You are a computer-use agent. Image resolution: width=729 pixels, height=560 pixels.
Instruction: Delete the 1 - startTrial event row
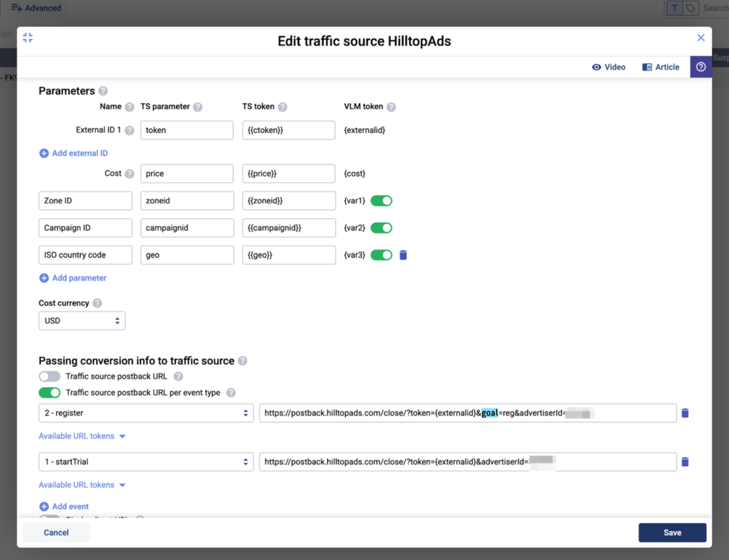click(685, 462)
